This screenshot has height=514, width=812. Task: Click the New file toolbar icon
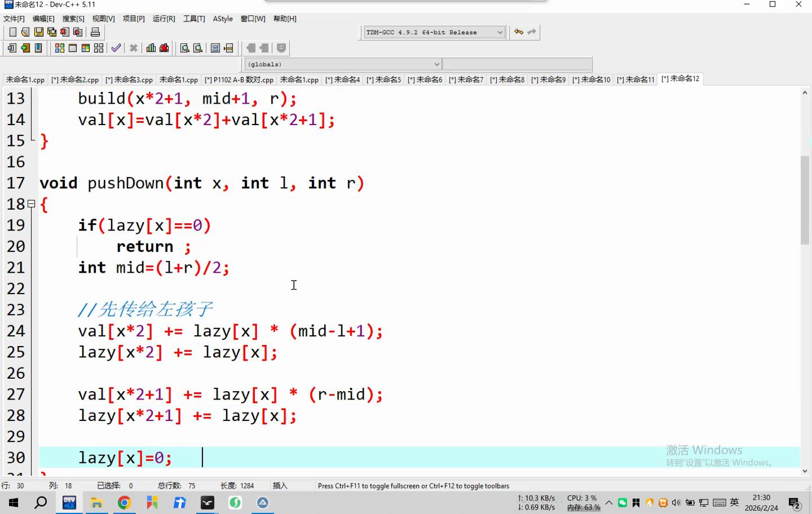tap(12, 32)
